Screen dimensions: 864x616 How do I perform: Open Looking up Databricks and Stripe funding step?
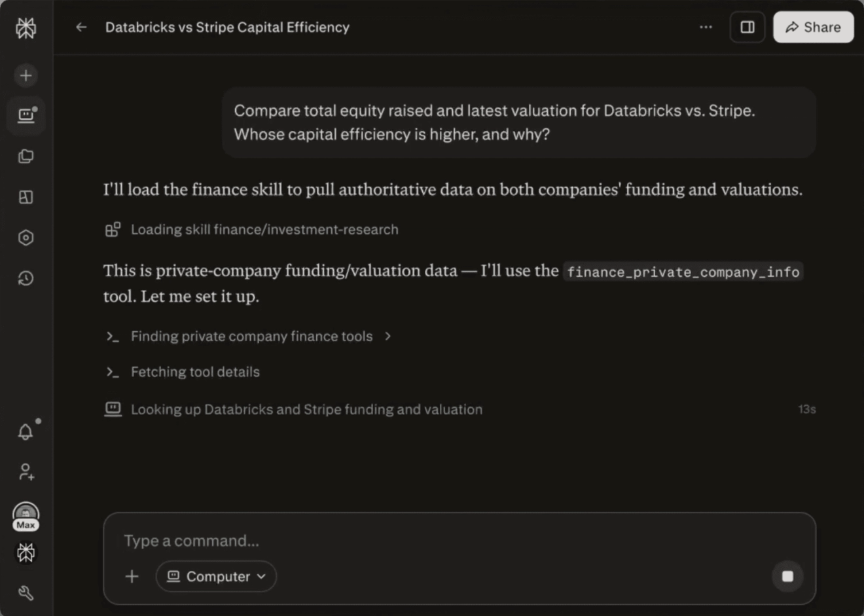click(x=294, y=409)
